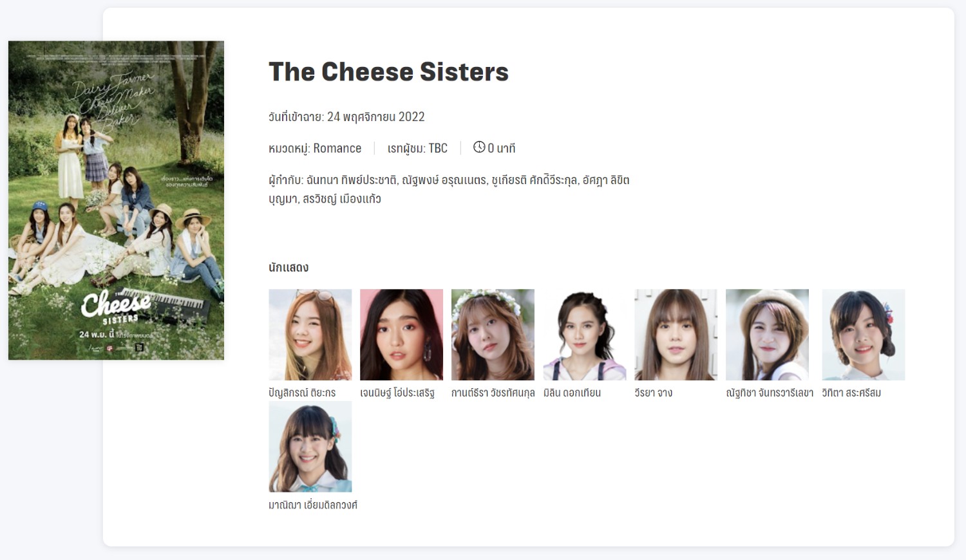Select actor photo of ปัญสิกรณ์ ติยะกร

click(x=310, y=335)
